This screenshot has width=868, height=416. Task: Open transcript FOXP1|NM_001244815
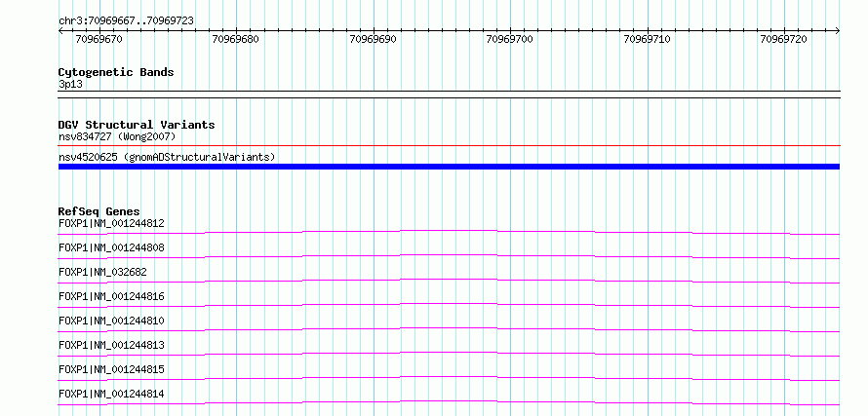tap(111, 369)
